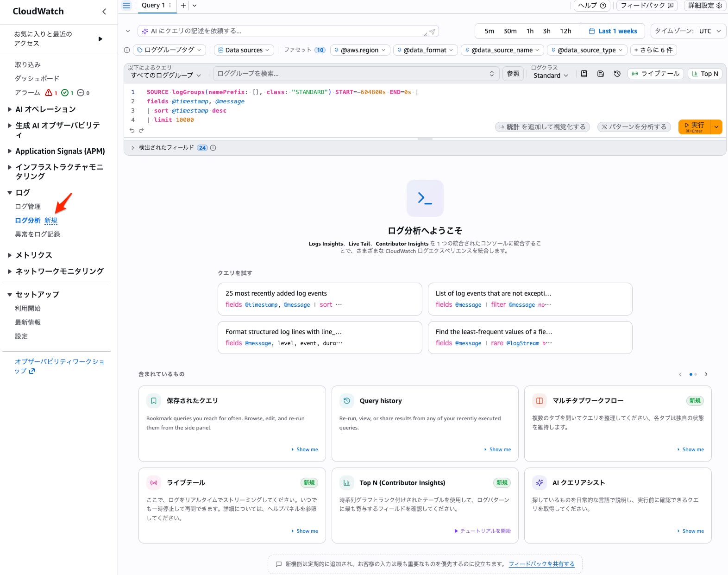This screenshot has height=575, width=728.
Task: Add a new query tab
Action: pos(183,6)
